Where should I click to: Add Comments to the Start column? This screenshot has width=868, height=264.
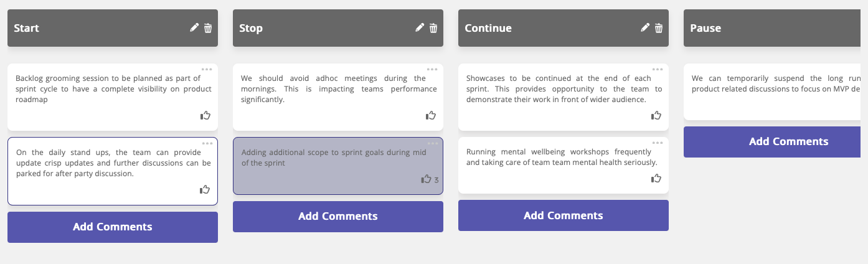(113, 227)
